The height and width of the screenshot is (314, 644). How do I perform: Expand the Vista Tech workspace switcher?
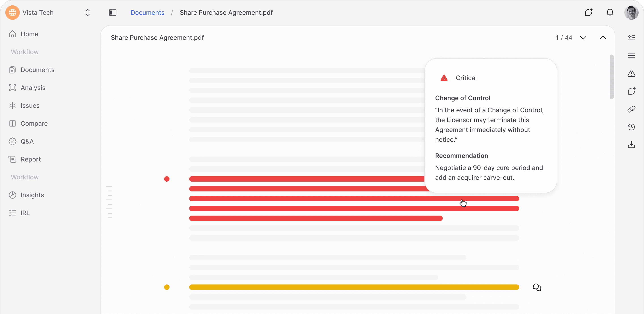(x=87, y=13)
